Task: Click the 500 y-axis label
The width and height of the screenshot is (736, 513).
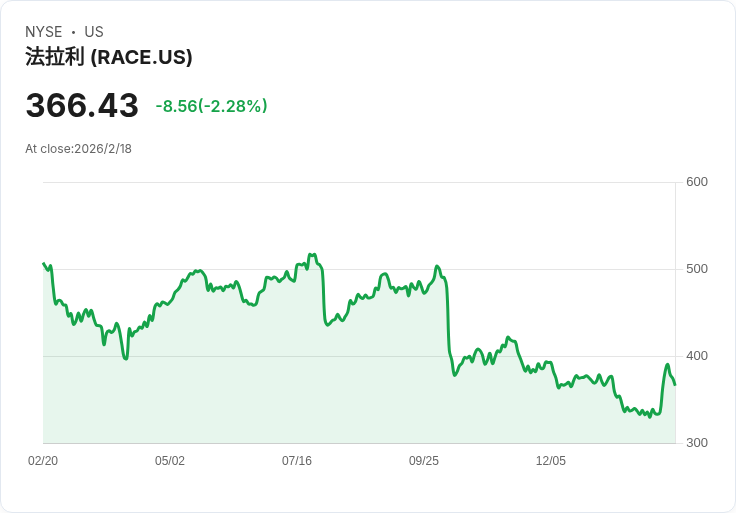Action: (697, 269)
